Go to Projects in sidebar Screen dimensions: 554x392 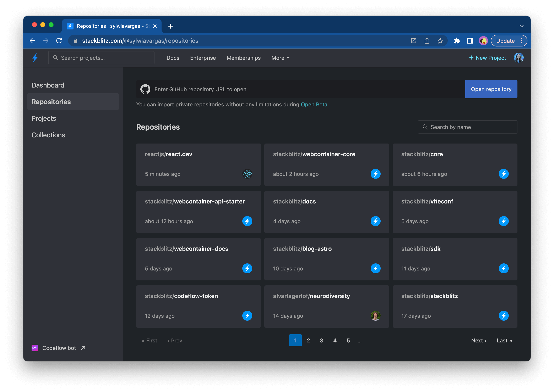tap(44, 118)
